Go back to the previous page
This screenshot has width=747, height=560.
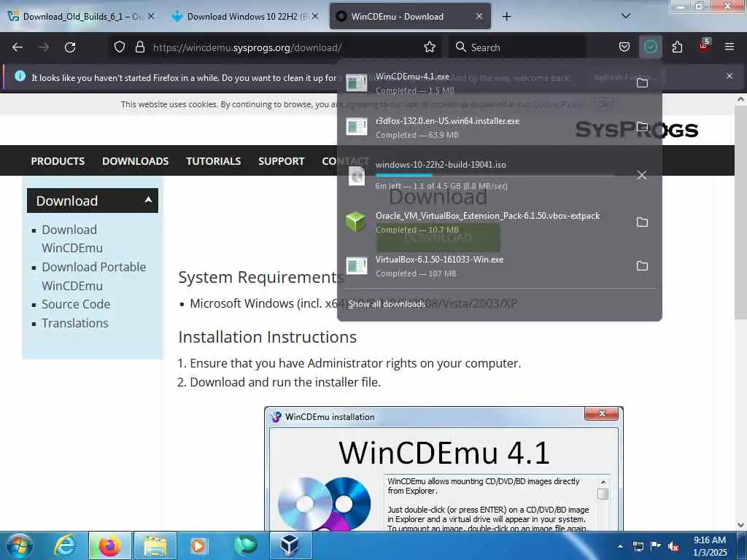tap(18, 47)
